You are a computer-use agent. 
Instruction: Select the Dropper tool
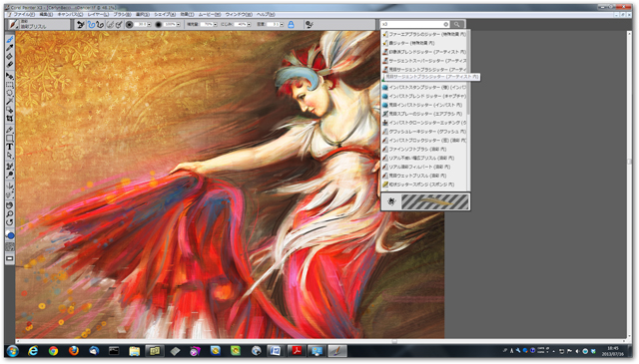[9, 48]
